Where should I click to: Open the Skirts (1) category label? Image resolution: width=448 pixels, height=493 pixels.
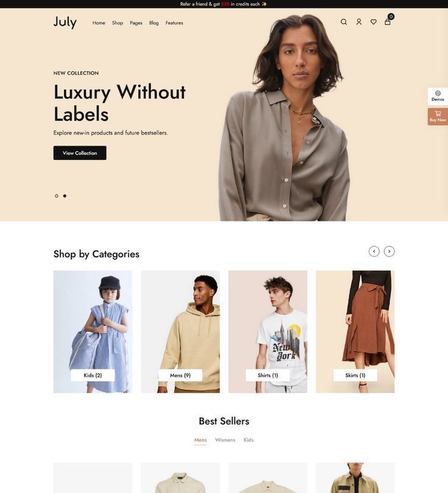(x=355, y=375)
